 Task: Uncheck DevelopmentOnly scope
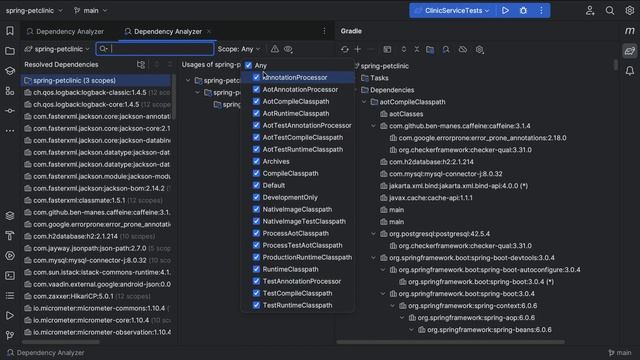point(256,197)
